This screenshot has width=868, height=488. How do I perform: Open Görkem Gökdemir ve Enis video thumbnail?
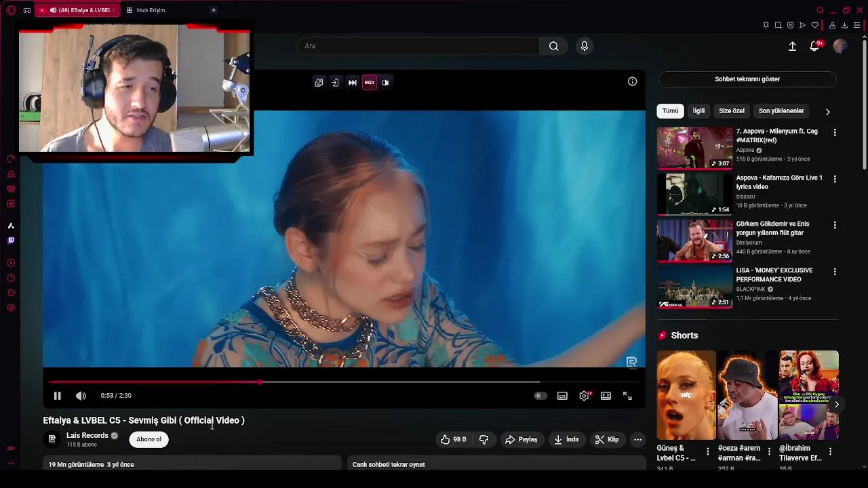click(694, 241)
